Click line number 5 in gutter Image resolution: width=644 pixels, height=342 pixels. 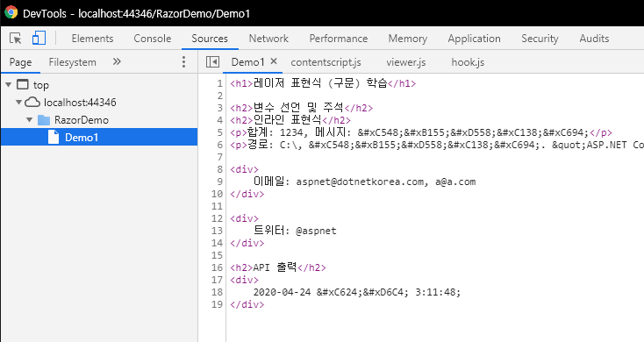pos(219,132)
